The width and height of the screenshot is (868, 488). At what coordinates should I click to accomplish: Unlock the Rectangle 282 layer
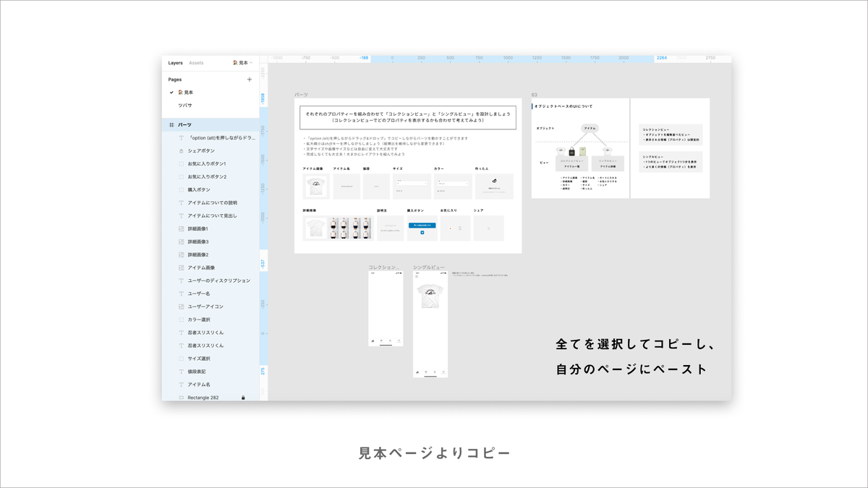pyautogui.click(x=242, y=397)
